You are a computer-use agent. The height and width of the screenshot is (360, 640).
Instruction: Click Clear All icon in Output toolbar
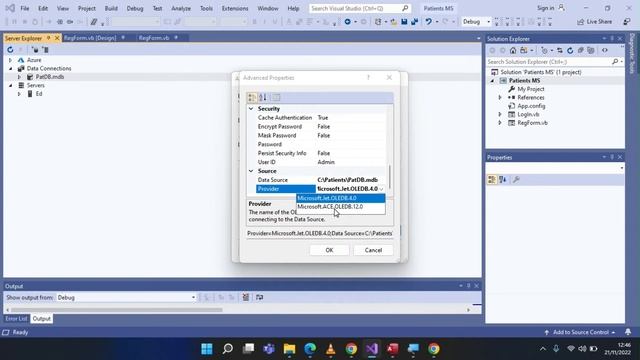click(x=246, y=297)
